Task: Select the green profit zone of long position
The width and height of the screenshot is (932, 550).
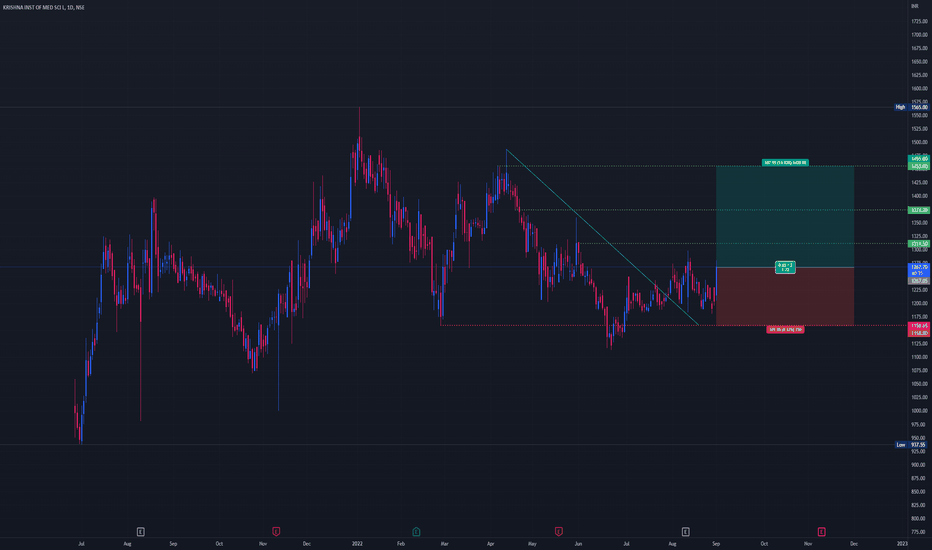Action: tap(785, 216)
